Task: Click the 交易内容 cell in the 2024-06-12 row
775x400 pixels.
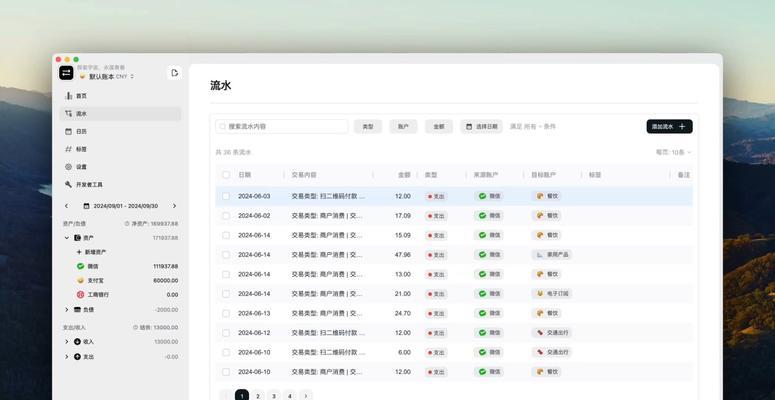Action: [x=328, y=333]
